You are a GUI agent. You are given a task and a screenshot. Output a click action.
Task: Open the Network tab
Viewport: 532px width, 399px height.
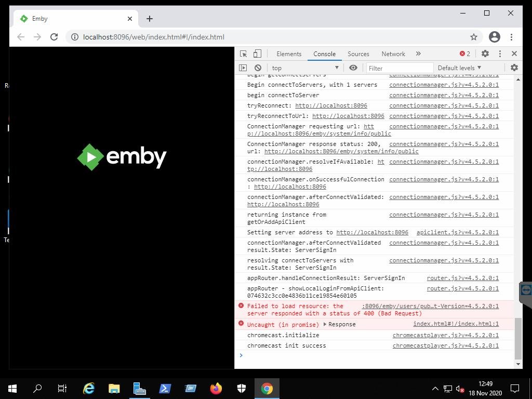pos(393,54)
